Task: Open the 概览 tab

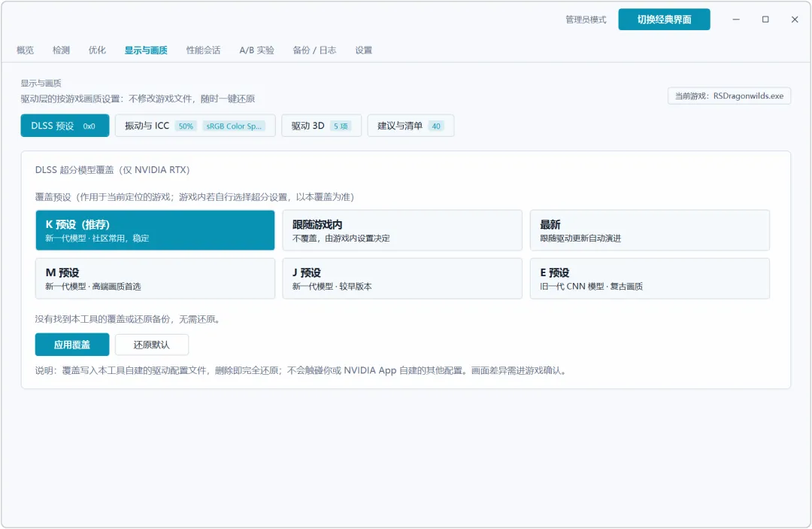Action: [x=25, y=50]
